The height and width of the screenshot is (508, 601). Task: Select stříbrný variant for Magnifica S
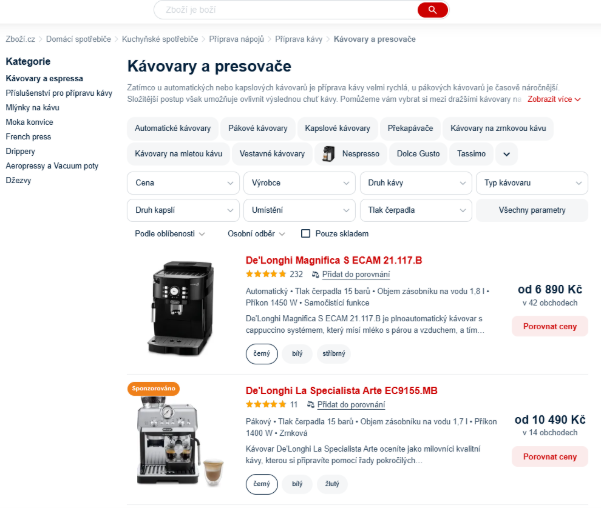[333, 353]
